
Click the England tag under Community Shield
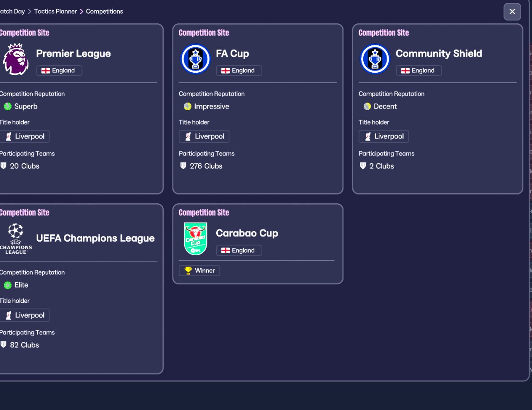pyautogui.click(x=419, y=71)
